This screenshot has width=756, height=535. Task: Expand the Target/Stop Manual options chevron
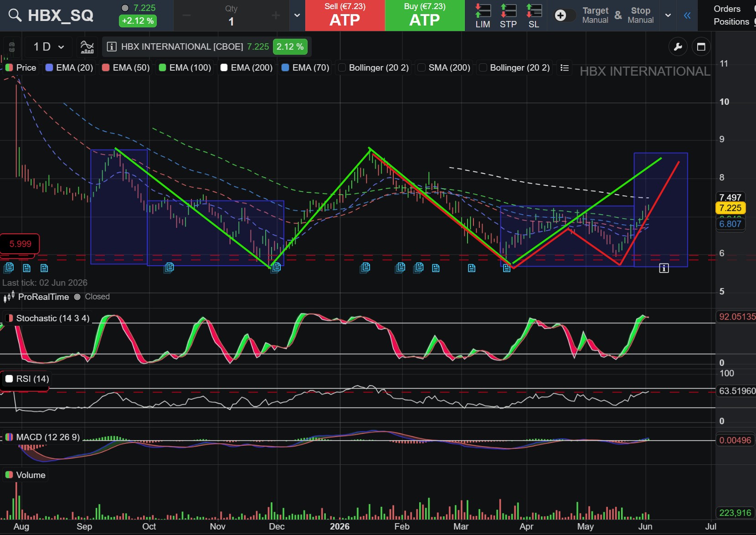[x=668, y=15]
